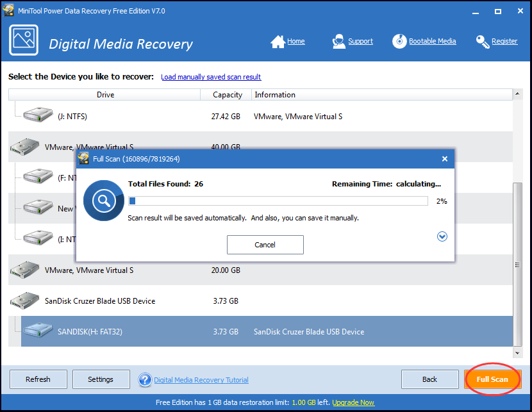Select the SanDisk Cruzer Blade USB Device row
Screen dimensions: 532x412
click(261, 301)
